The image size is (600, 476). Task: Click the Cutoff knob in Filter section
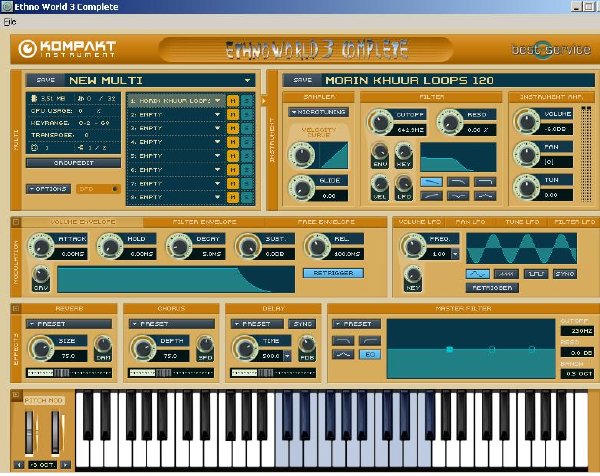click(x=380, y=122)
